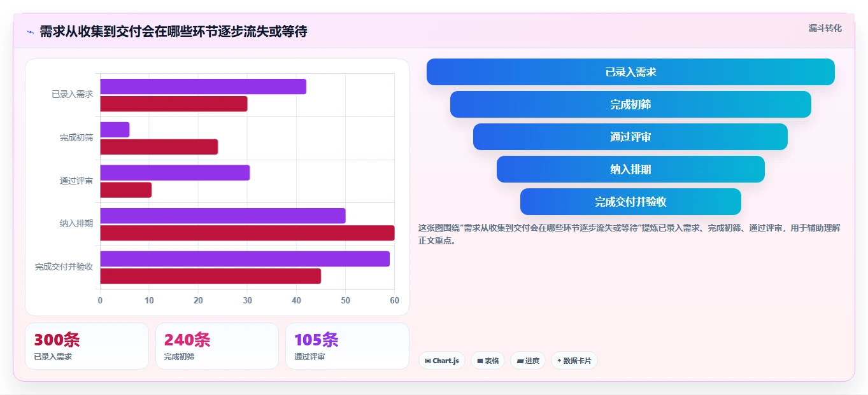The width and height of the screenshot is (868, 395).
Task: Click the purple bar for 纳入排期
Action: (x=223, y=216)
